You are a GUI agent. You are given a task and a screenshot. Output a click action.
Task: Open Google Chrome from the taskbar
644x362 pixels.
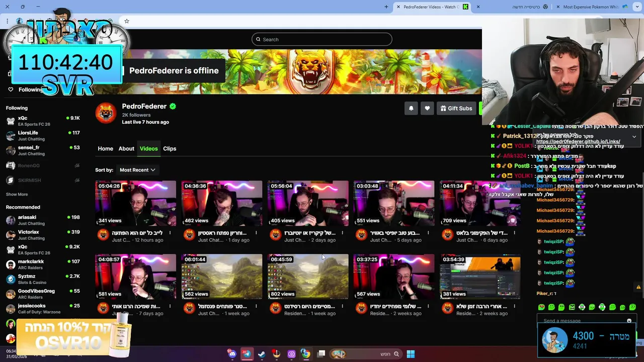pos(306,354)
